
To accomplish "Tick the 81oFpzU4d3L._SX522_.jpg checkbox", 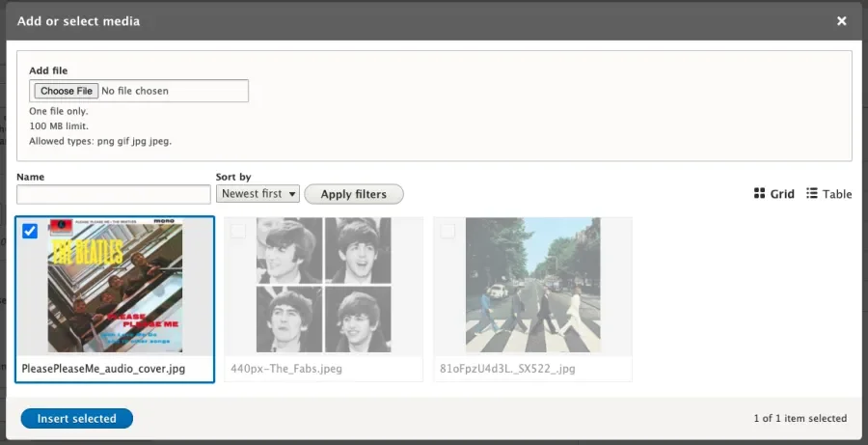I will coord(448,231).
